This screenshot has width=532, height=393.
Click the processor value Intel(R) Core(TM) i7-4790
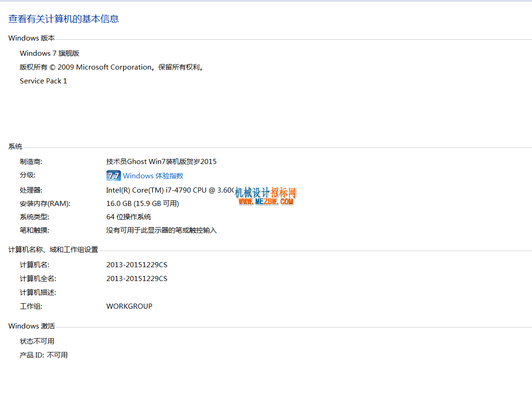[x=170, y=190]
